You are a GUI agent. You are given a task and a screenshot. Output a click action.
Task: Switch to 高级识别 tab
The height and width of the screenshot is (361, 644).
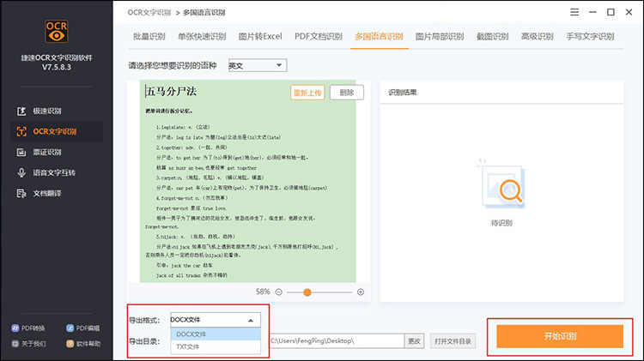tap(538, 37)
